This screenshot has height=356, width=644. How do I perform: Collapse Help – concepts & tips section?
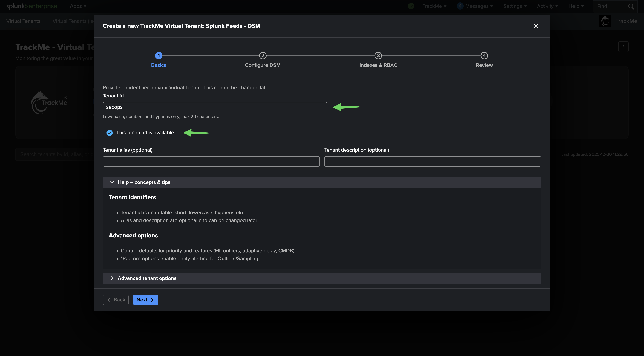pyautogui.click(x=112, y=182)
